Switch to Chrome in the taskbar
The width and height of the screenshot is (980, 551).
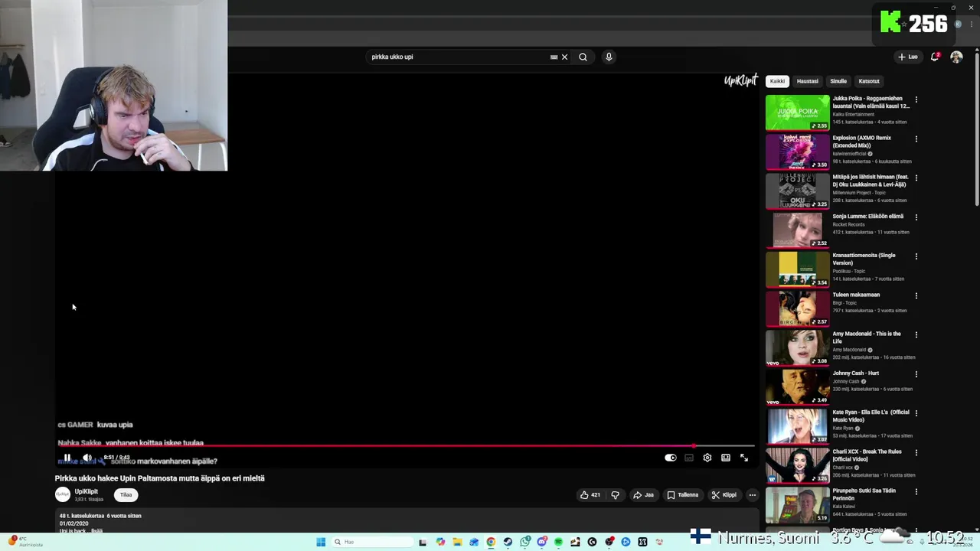[491, 542]
